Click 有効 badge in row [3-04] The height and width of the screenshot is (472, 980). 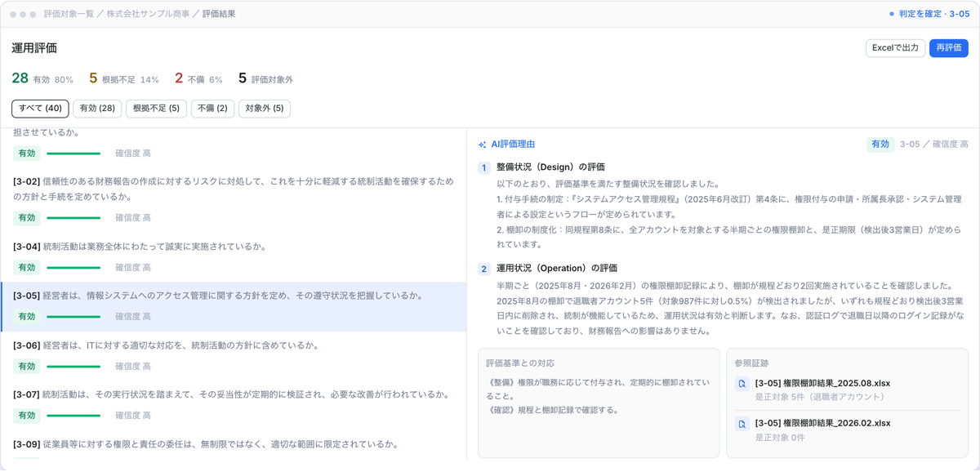(27, 268)
